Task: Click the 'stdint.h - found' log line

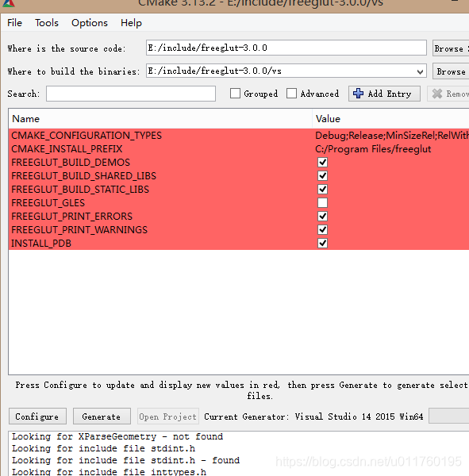Action: click(125, 460)
